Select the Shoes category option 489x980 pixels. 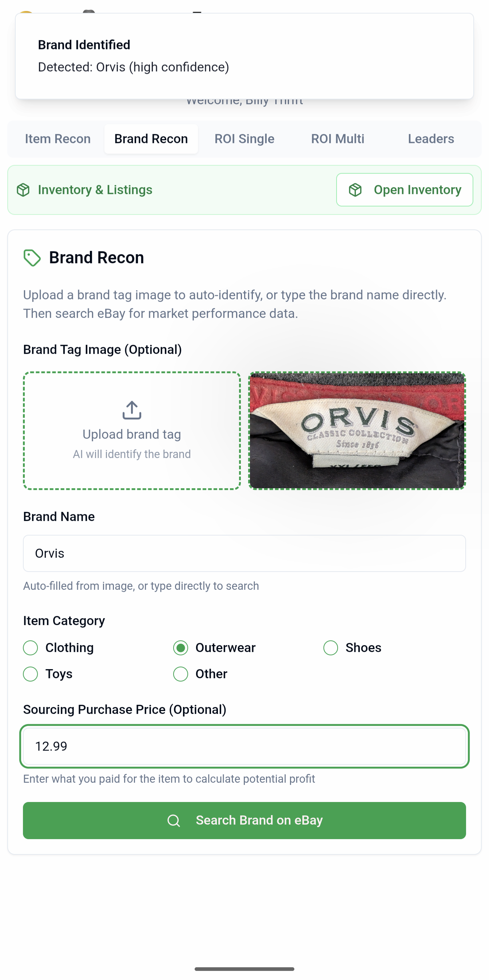pos(331,648)
